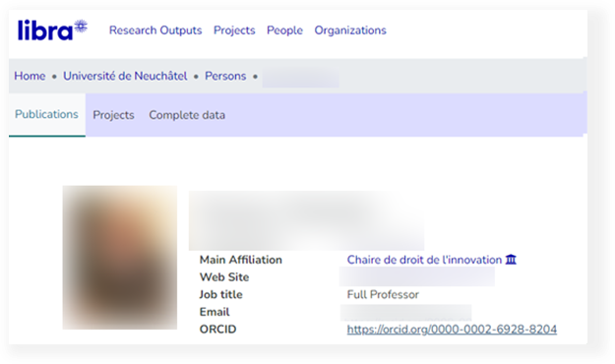Open Université de Neuchâtel breadcrumb
The image size is (615, 364).
[125, 76]
